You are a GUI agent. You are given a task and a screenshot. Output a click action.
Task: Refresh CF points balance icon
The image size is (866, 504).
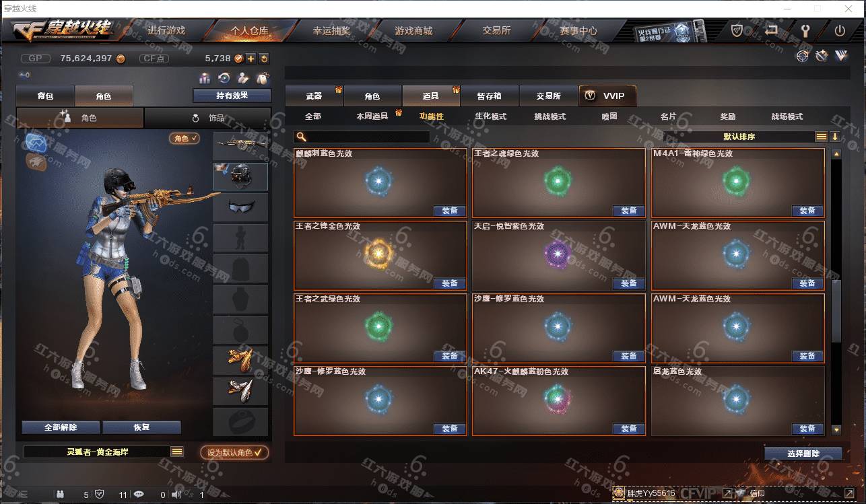[264, 59]
